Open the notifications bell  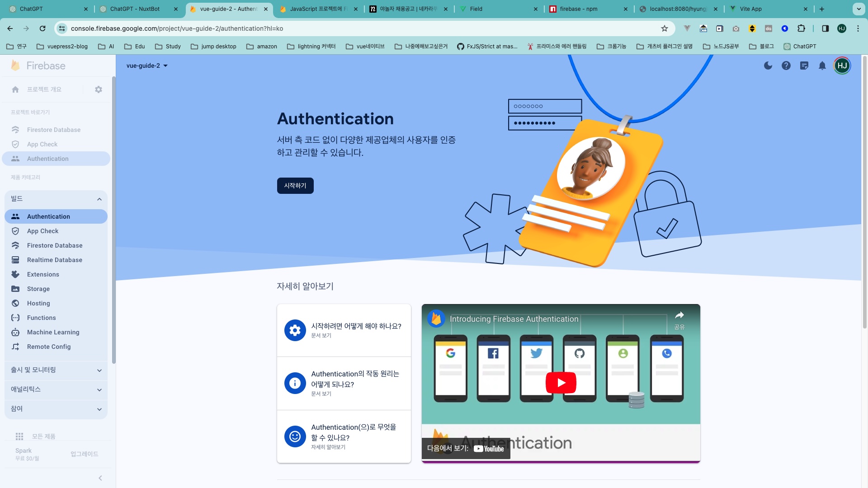click(822, 66)
